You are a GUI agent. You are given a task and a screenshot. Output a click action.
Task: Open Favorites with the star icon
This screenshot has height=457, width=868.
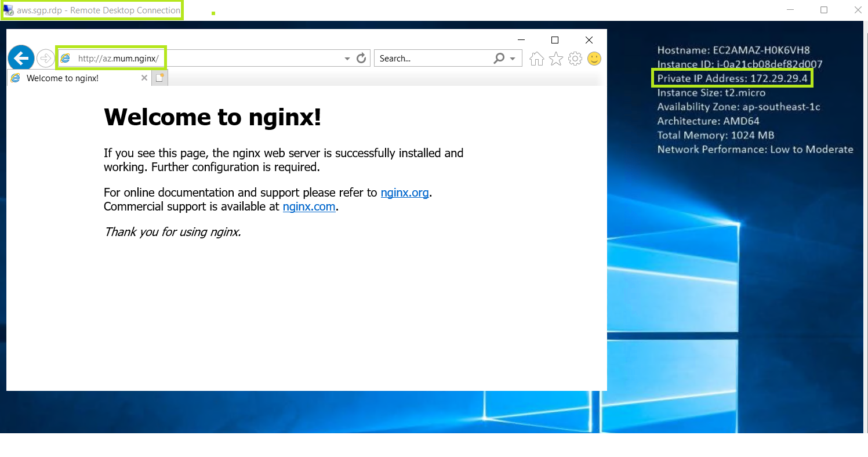pos(556,58)
